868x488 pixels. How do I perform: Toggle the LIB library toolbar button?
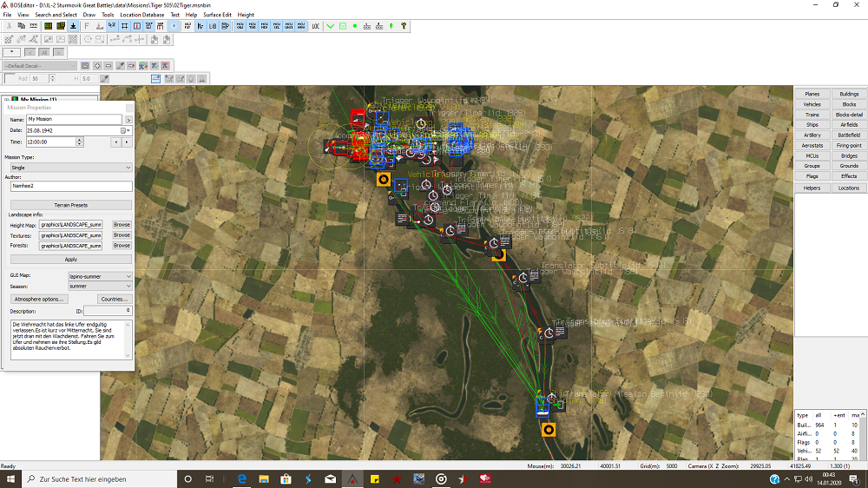pos(213,26)
